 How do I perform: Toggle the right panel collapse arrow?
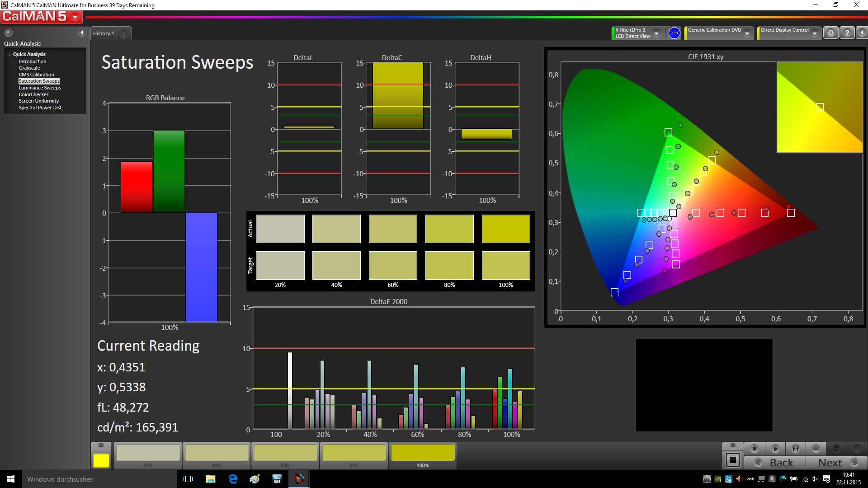[x=862, y=33]
